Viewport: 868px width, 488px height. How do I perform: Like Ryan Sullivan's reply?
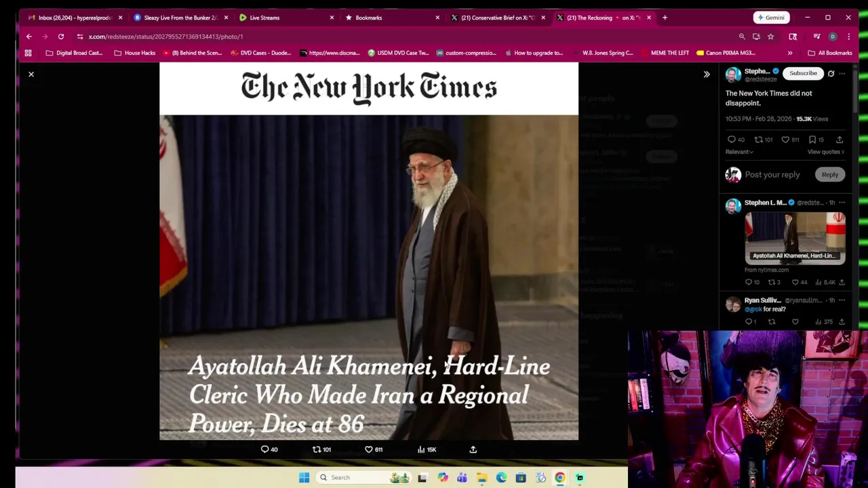click(795, 322)
